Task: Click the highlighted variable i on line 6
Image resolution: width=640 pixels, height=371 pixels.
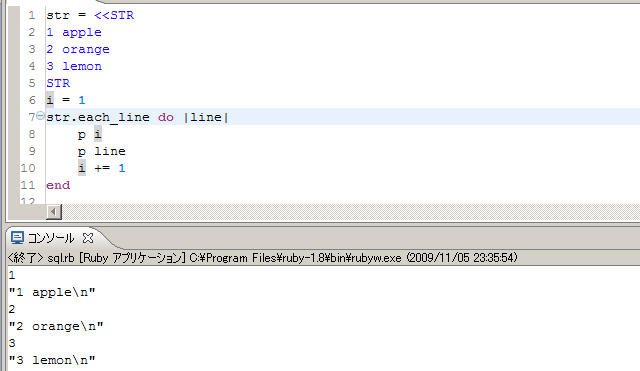Action: [50, 100]
